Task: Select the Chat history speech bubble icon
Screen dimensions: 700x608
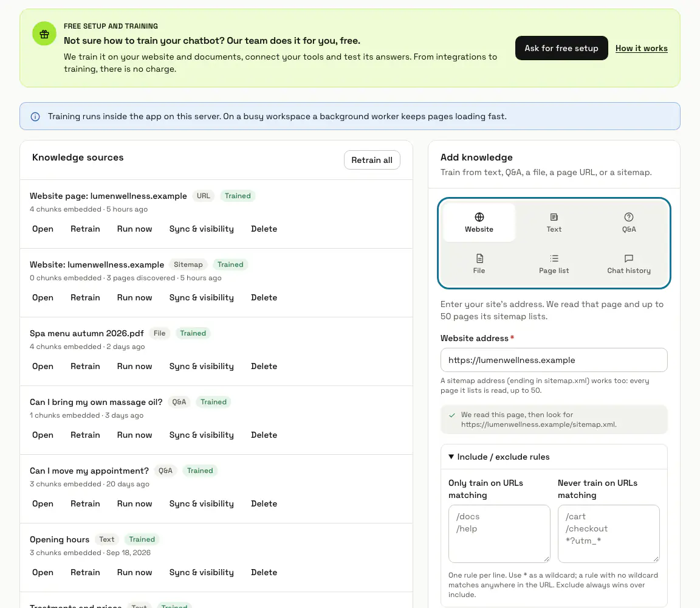Action: (x=628, y=258)
